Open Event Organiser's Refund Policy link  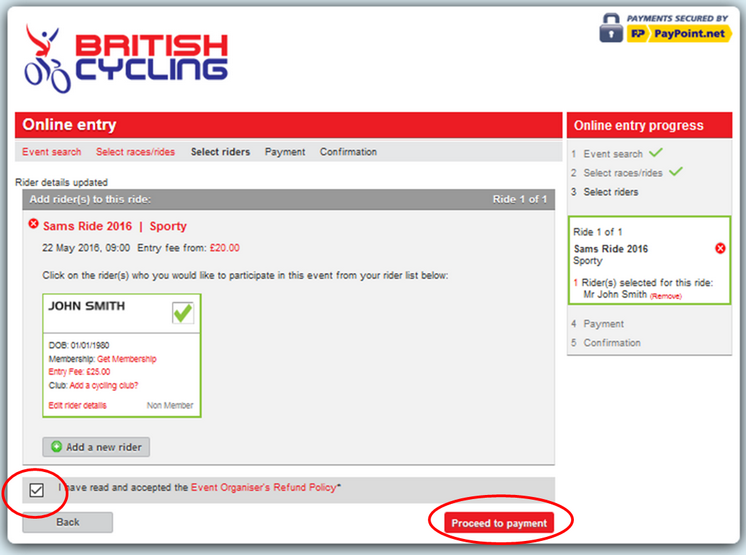click(265, 487)
